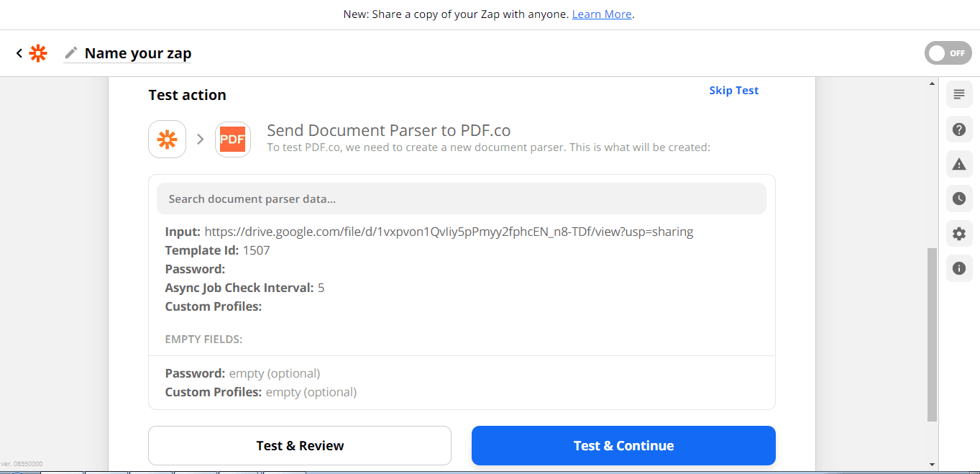View Zap warnings alert triangle icon
This screenshot has width=980, height=474.
click(x=958, y=164)
